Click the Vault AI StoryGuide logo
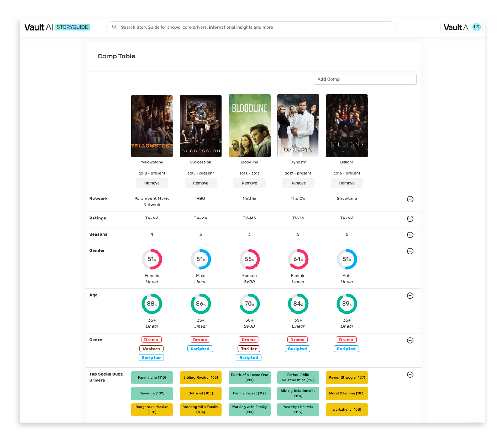Image resolution: width=504 pixels, height=442 pixels. pyautogui.click(x=57, y=27)
